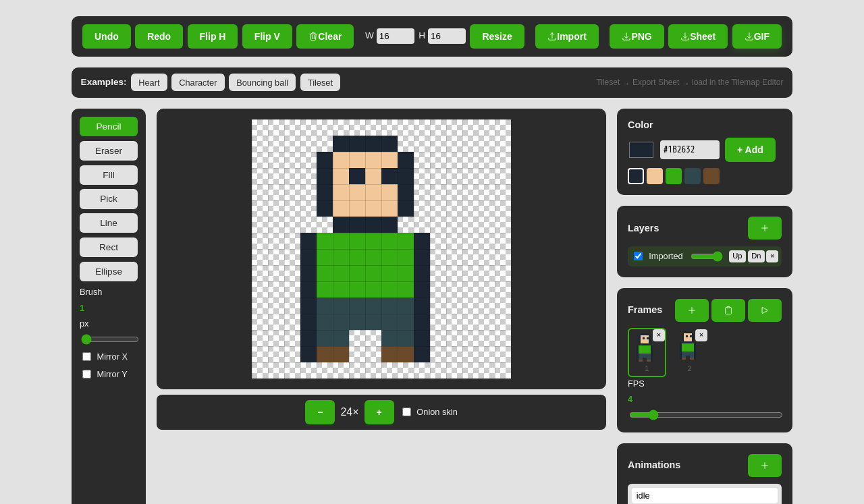The width and height of the screenshot is (864, 504).
Task: Select frame 2 thumbnail
Action: (x=688, y=352)
